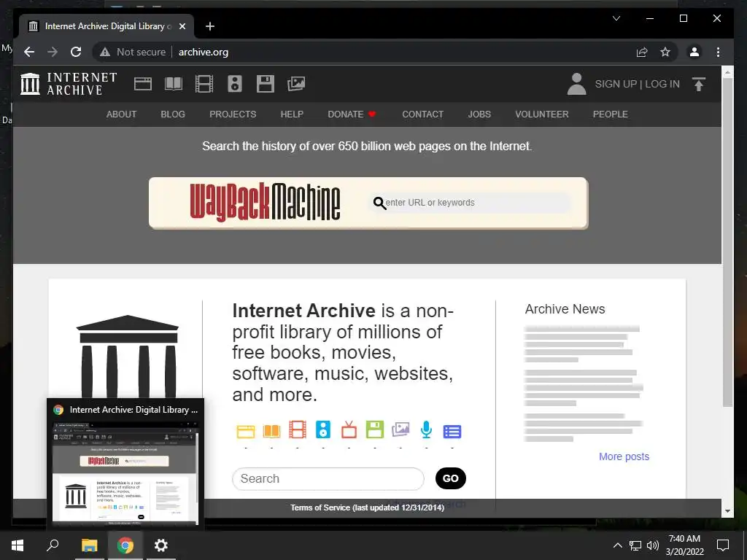Open the CONTACT menu item
This screenshot has height=560, width=747.
(x=422, y=114)
